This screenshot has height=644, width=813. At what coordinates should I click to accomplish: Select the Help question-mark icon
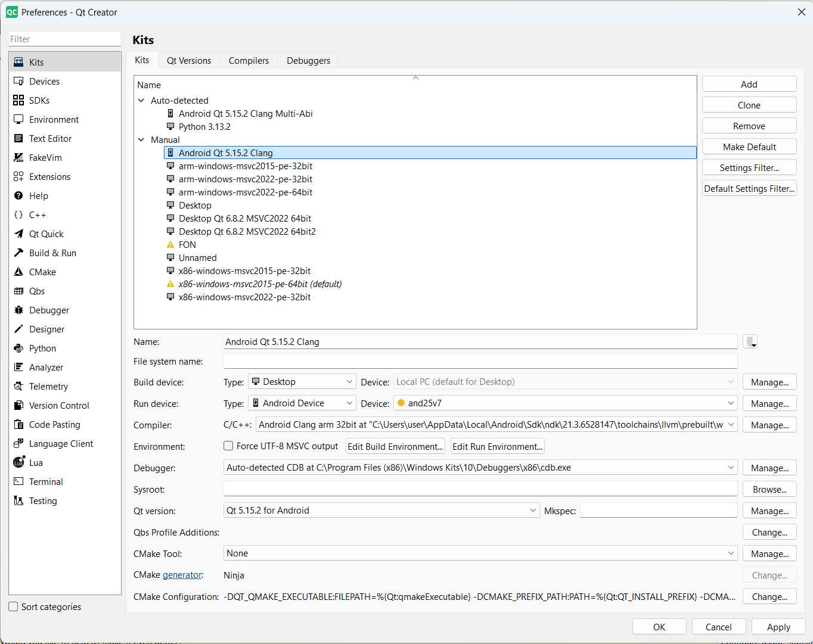[18, 195]
